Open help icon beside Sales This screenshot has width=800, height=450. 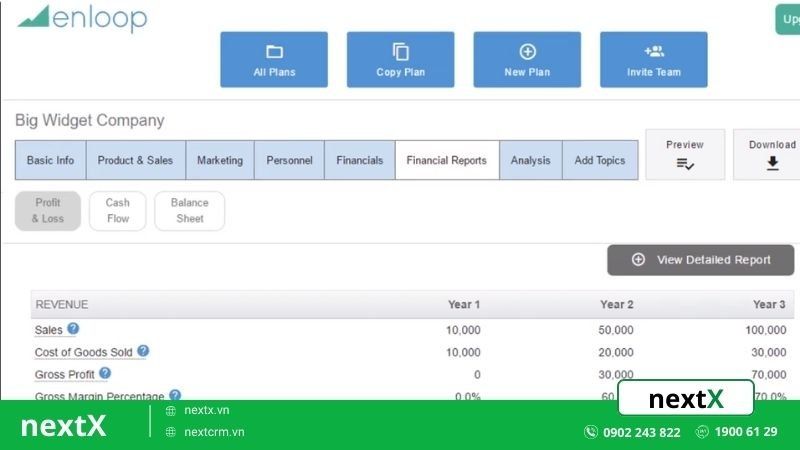coord(73,329)
